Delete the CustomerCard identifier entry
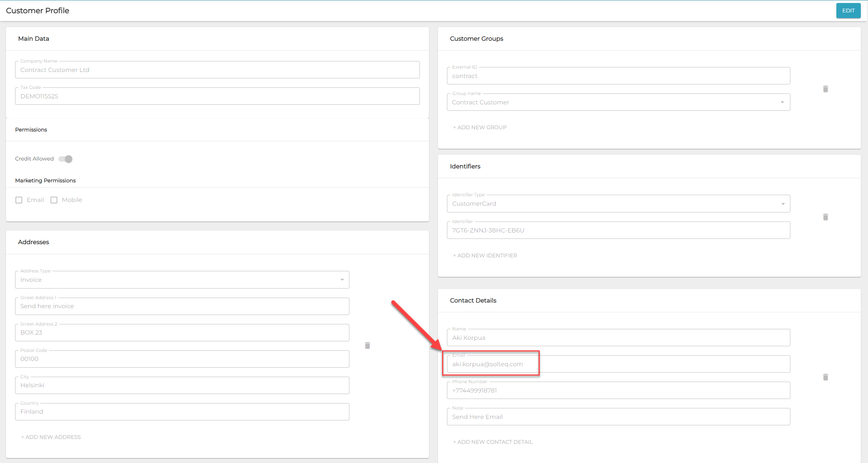 [x=825, y=217]
